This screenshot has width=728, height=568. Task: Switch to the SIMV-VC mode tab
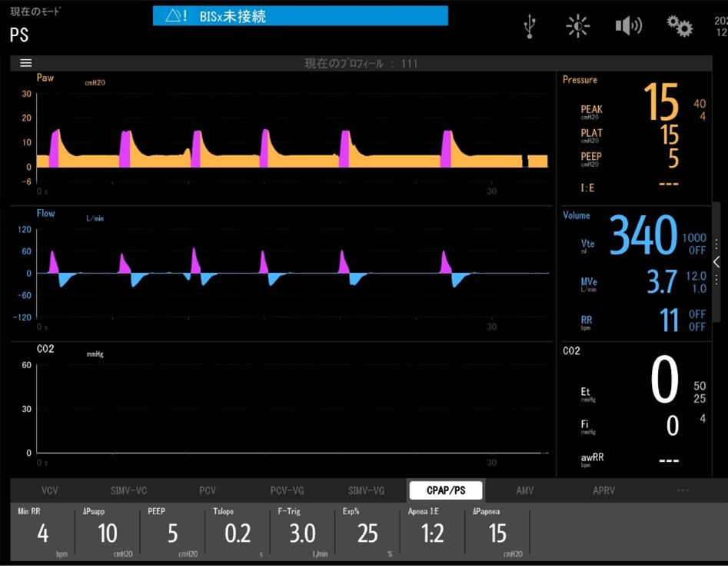129,490
